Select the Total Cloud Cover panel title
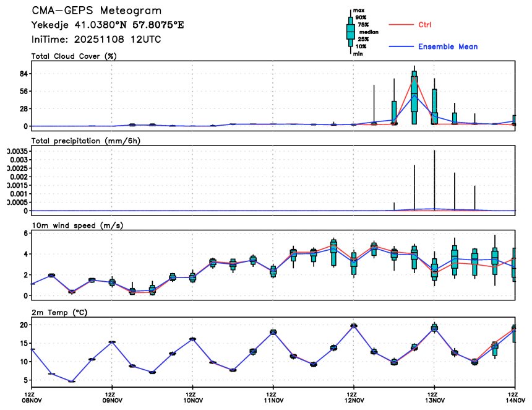Viewport: 532px width, 410px height. point(74,56)
